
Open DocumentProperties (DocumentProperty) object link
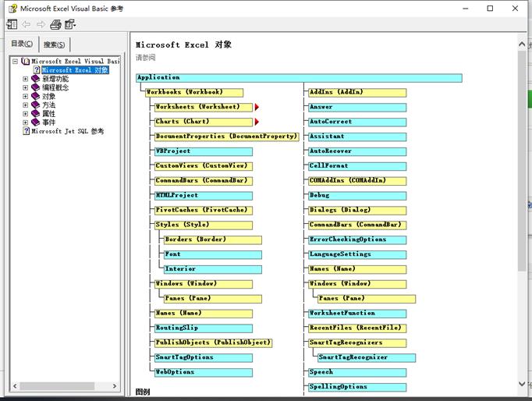point(227,137)
